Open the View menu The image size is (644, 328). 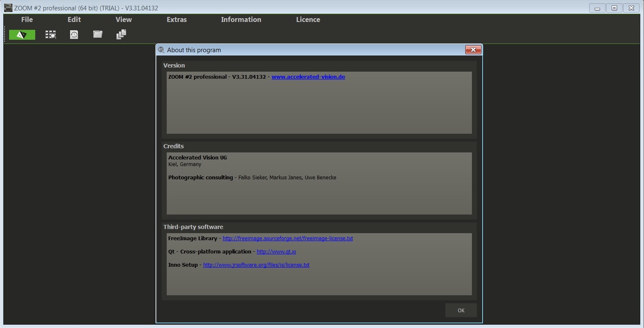pos(124,19)
